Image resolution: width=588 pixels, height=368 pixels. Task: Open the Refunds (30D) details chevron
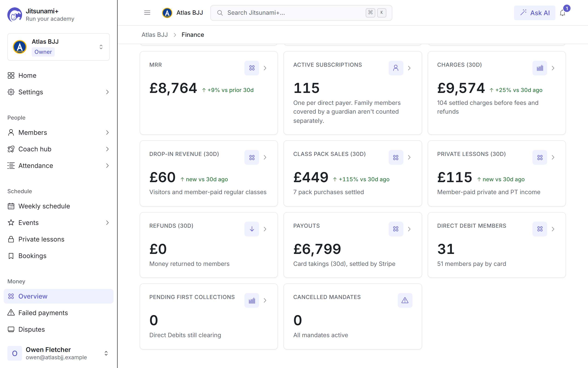(265, 229)
